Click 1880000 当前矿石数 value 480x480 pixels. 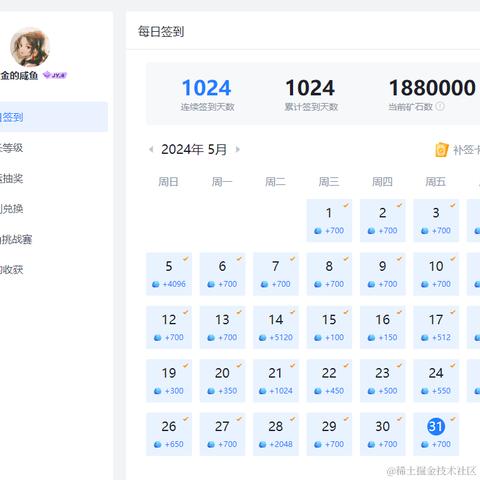432,88
